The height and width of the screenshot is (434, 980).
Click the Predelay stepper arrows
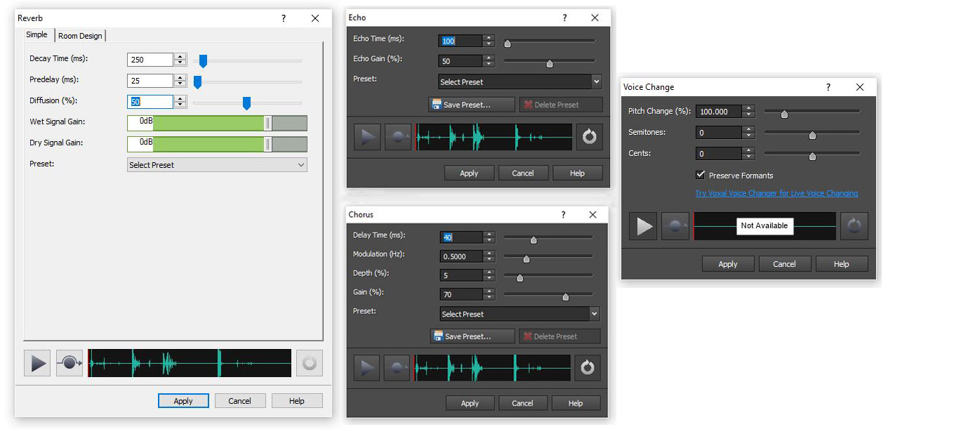[180, 81]
